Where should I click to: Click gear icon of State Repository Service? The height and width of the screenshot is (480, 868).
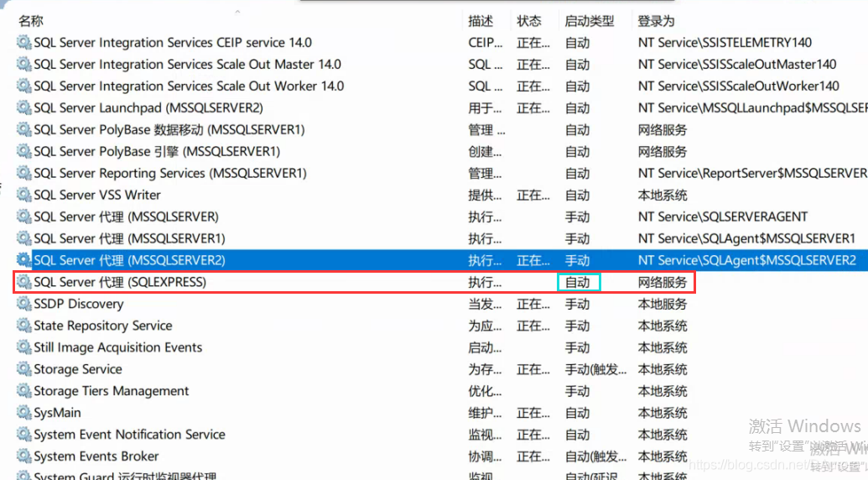pos(23,326)
